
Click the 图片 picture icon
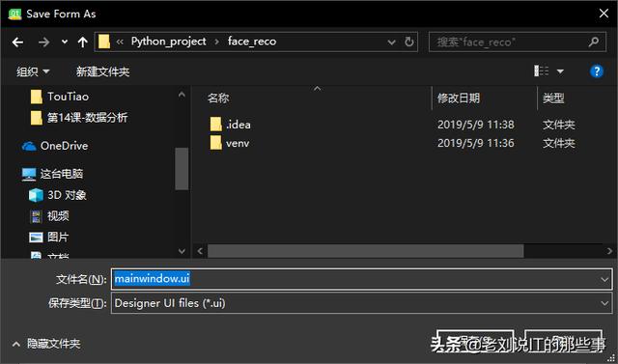pyautogui.click(x=36, y=238)
